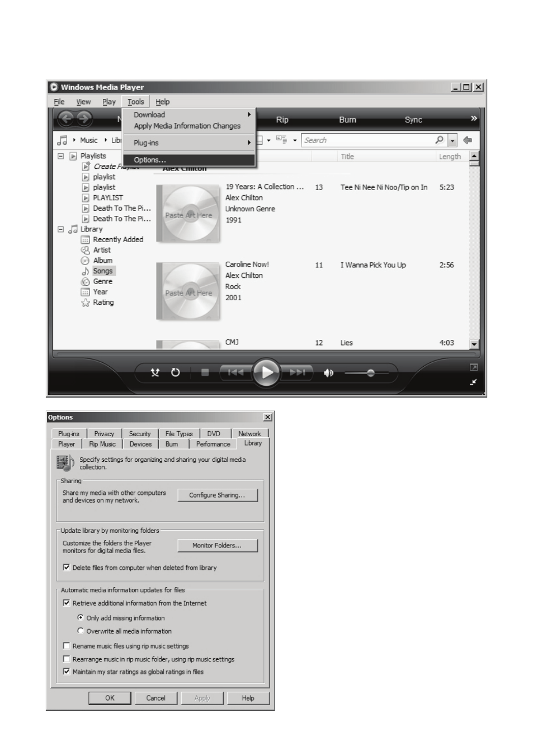The image size is (533, 756).
Task: Click the arrow icon right of search box
Action: click(x=468, y=140)
